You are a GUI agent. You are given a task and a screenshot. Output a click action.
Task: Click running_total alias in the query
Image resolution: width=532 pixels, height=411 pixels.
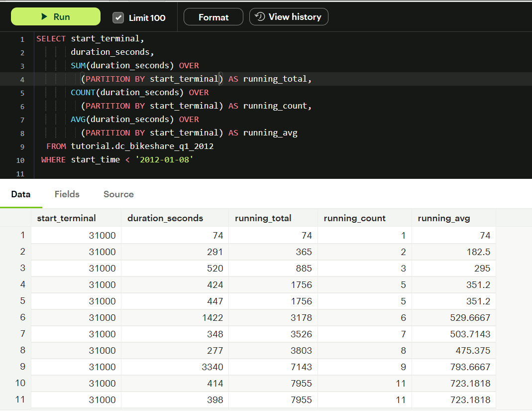[275, 79]
